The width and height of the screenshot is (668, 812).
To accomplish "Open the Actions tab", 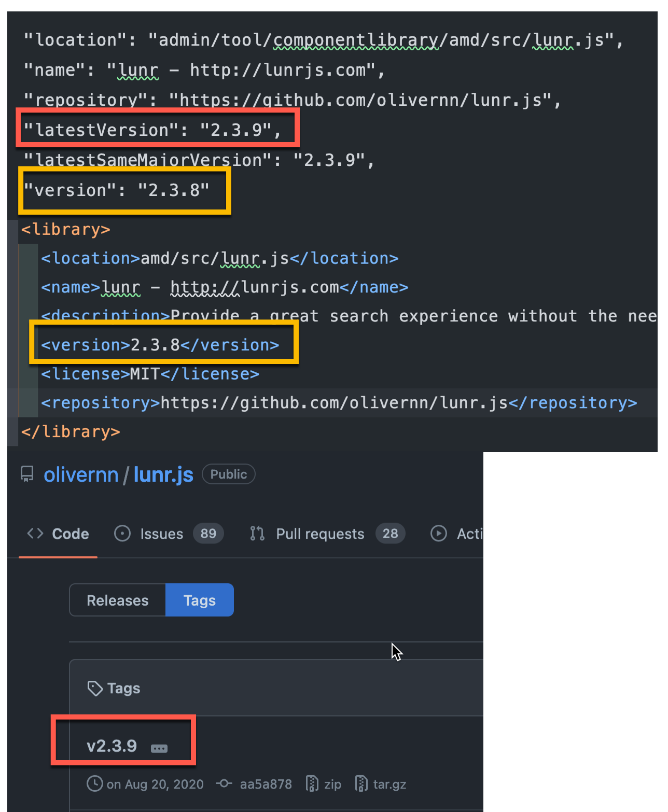I will (x=456, y=534).
